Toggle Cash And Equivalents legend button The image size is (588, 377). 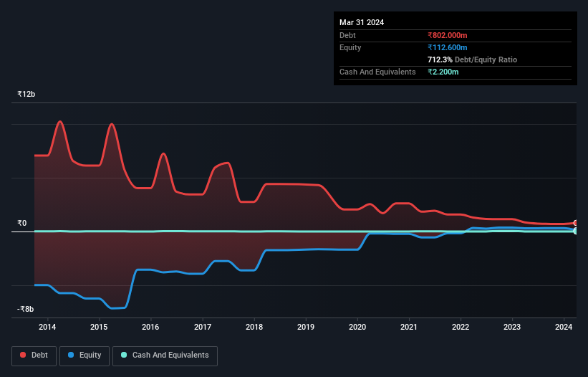165,355
